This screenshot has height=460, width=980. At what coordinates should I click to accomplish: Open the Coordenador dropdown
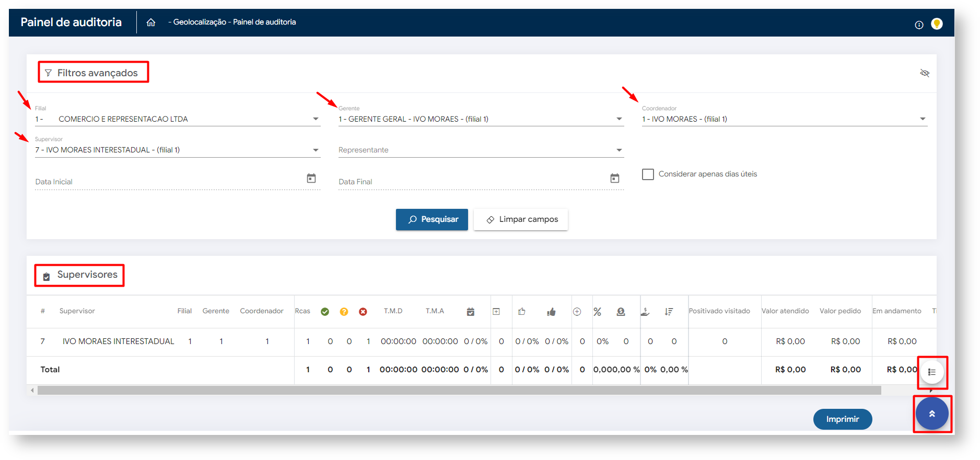[785, 120]
